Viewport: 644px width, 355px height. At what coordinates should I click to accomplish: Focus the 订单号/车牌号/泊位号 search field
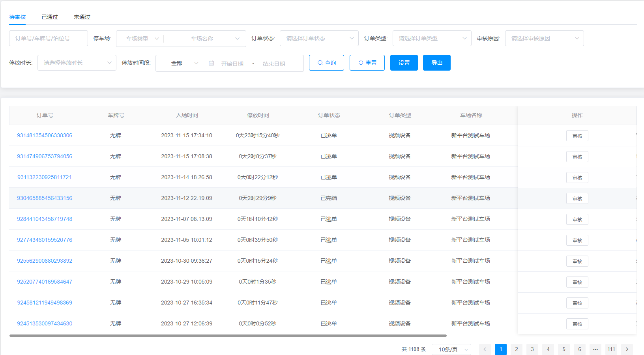click(49, 39)
